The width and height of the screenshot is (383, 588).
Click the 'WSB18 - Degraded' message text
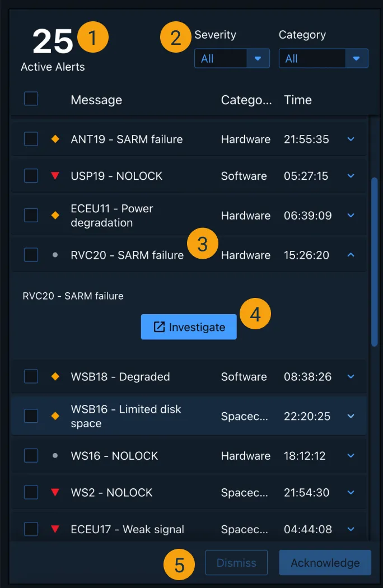tap(120, 376)
